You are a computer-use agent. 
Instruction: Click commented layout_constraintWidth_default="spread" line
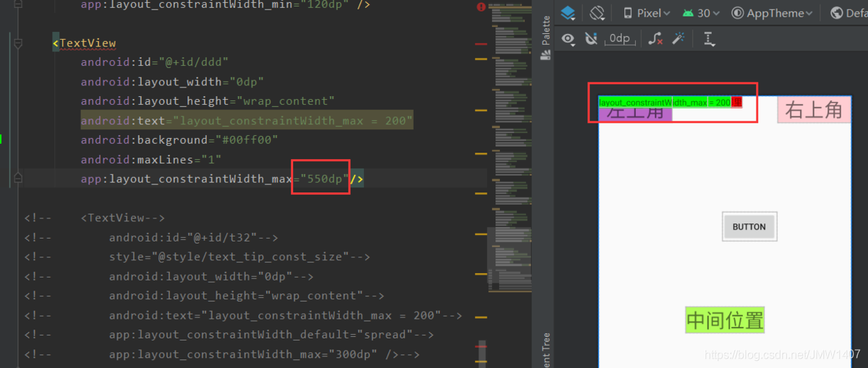[229, 335]
